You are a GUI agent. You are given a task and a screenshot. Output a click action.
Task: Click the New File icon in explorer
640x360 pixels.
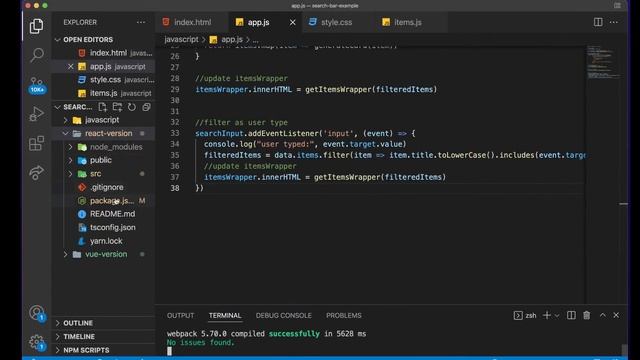102,107
